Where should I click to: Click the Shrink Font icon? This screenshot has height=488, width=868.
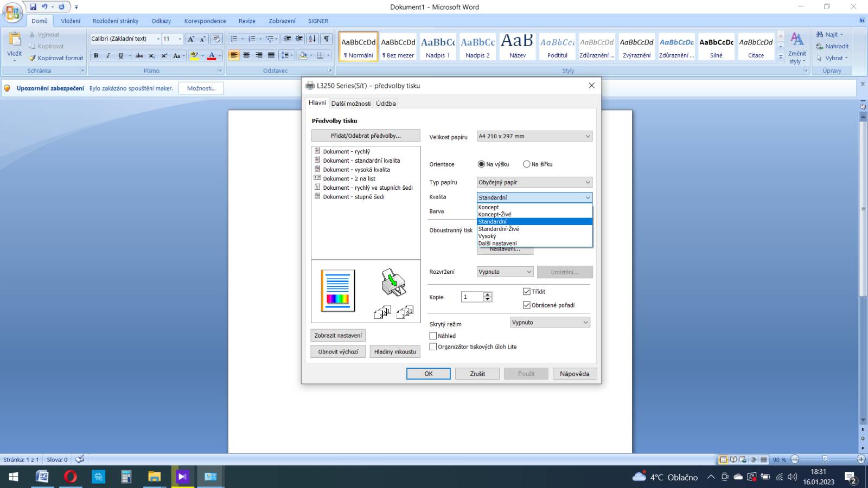click(203, 38)
